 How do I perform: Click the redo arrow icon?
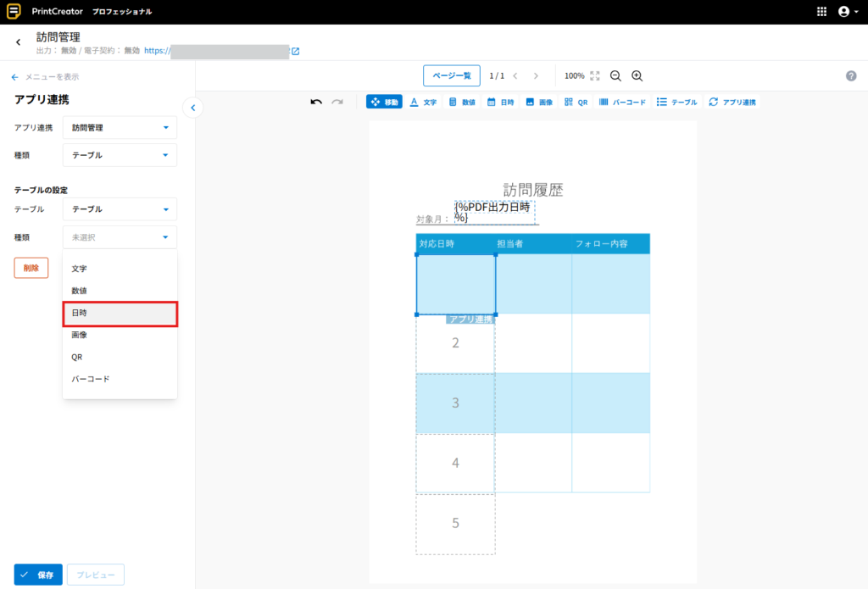point(337,102)
